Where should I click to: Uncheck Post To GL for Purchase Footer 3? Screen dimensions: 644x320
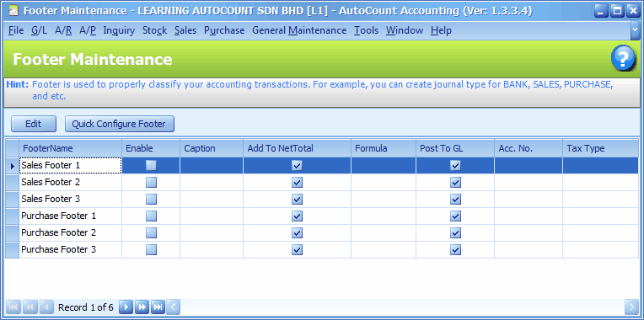coord(455,249)
